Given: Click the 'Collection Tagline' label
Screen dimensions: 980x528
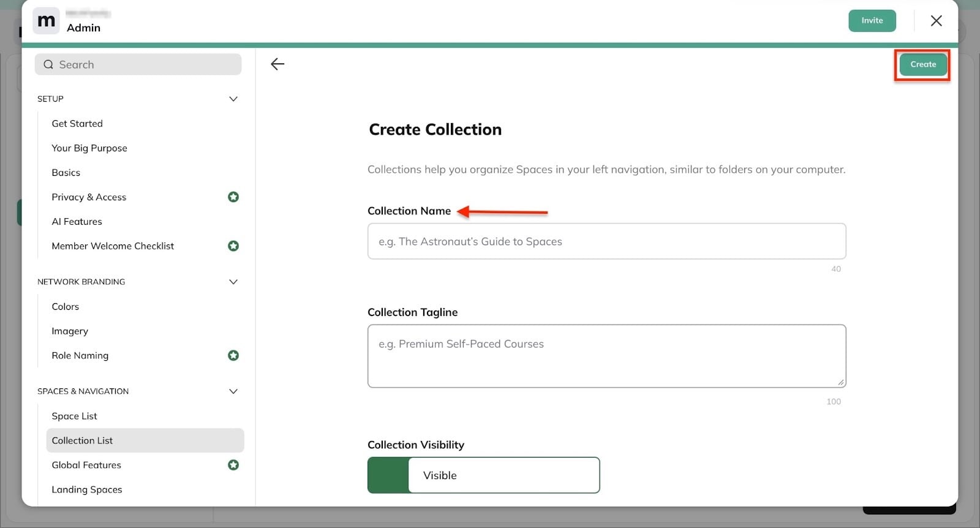Looking at the screenshot, I should click(412, 312).
